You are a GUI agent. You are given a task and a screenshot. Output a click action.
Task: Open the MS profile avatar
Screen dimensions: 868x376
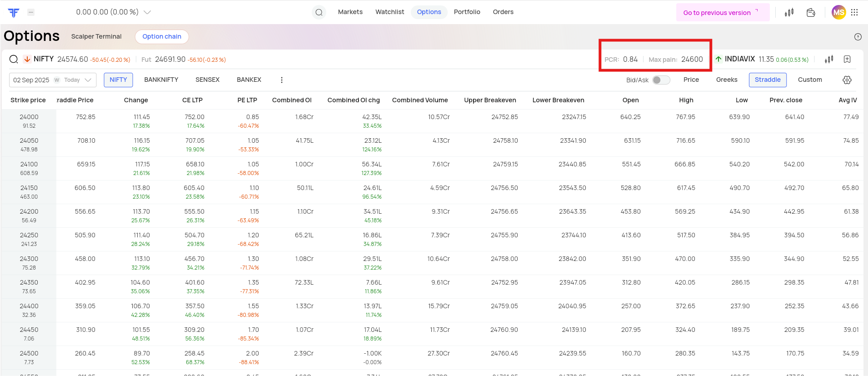[838, 12]
